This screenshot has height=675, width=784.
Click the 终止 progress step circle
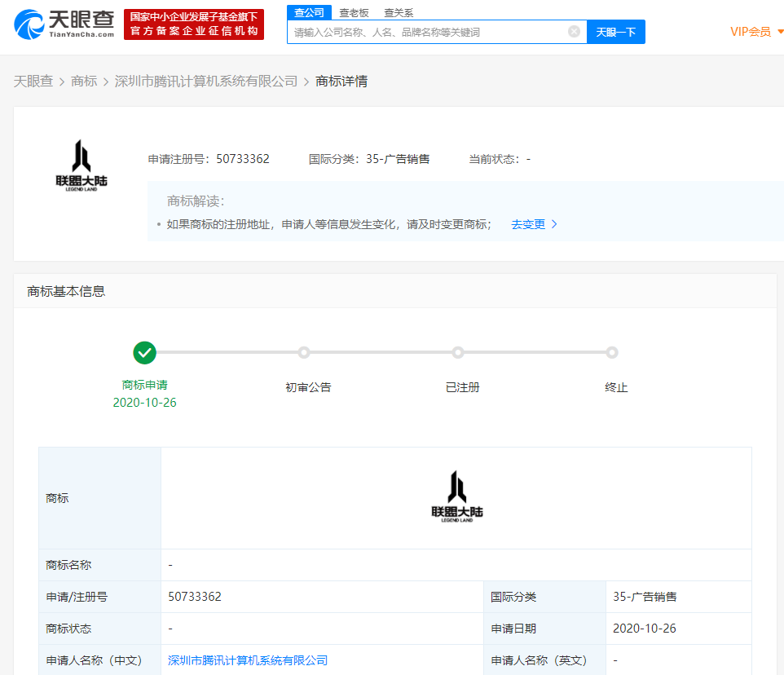[x=612, y=352]
